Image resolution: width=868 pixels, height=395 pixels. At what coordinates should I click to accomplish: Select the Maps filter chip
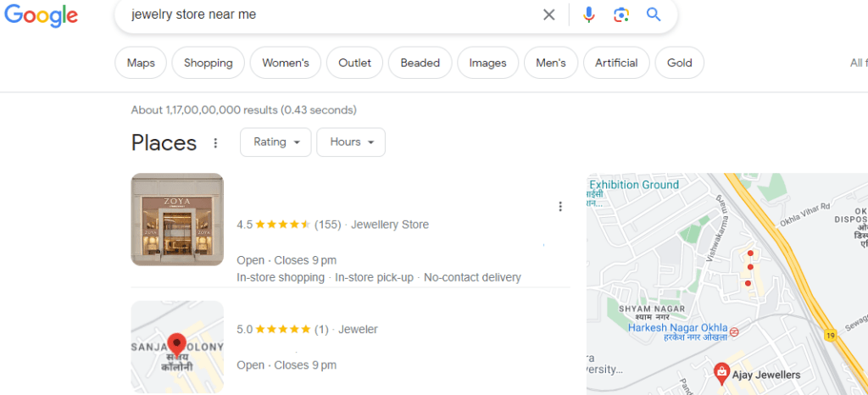pos(141,63)
